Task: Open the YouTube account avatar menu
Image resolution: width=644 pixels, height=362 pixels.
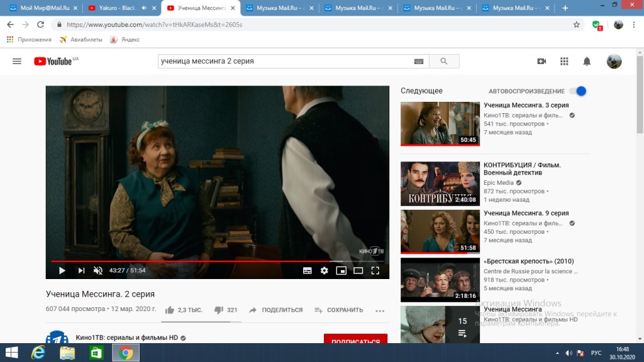Action: [614, 61]
